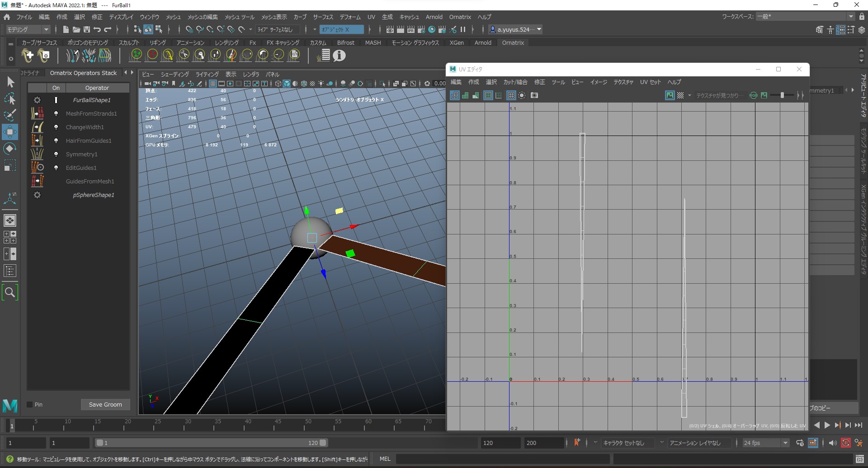Redo the action on the status line
868x468 pixels.
[x=108, y=29]
